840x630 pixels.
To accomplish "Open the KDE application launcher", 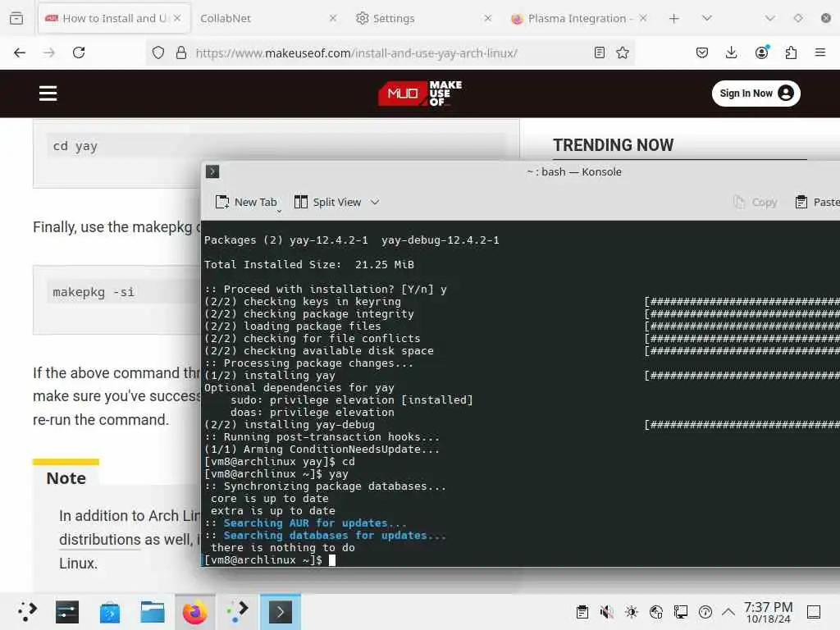I will pos(27,612).
